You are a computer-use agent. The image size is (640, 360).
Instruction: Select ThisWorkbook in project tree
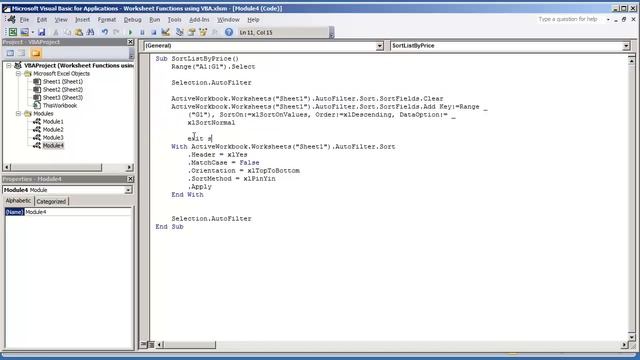tap(60, 105)
